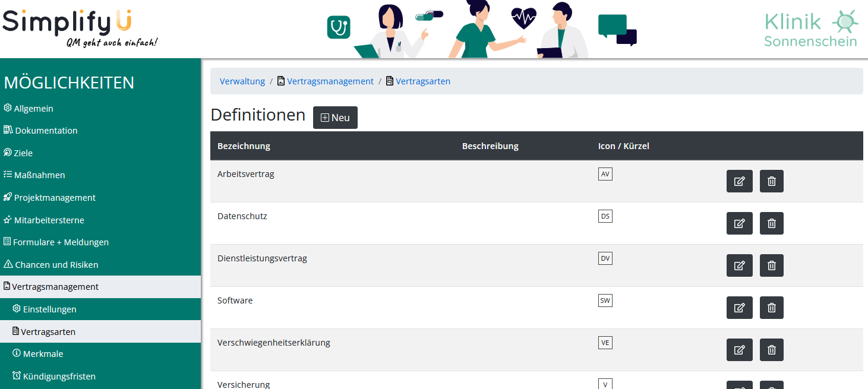Screen dimensions: 868x389
Task: Click the SW abbreviation badge
Action: coord(605,301)
